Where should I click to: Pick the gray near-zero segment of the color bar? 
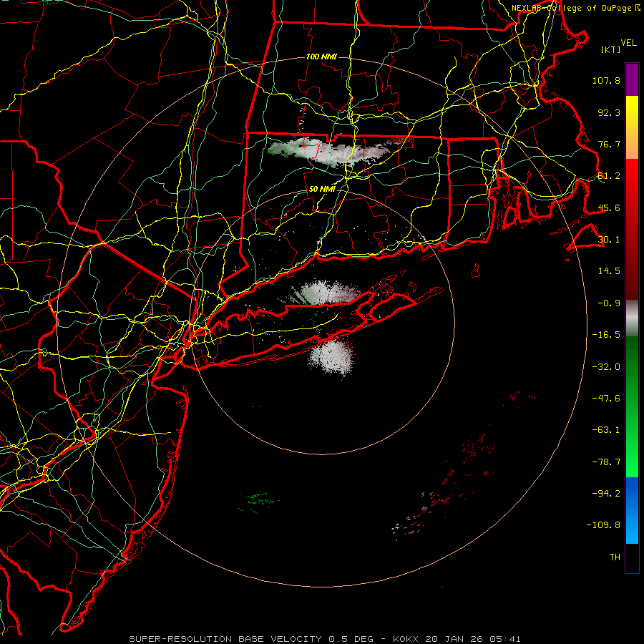pos(632,317)
